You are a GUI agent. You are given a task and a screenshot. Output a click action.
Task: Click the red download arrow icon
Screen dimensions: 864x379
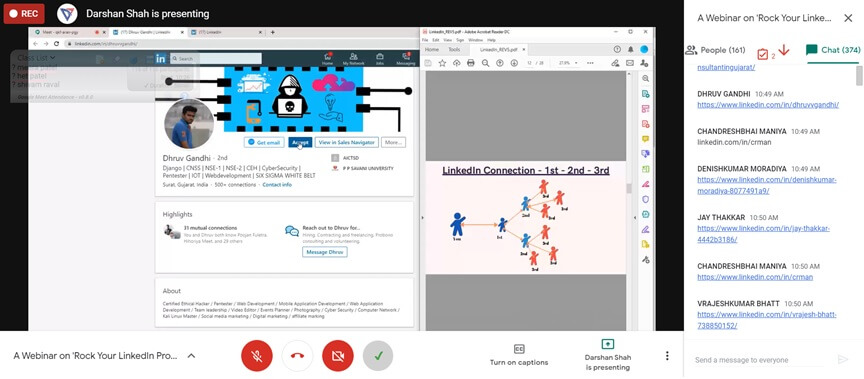point(784,50)
